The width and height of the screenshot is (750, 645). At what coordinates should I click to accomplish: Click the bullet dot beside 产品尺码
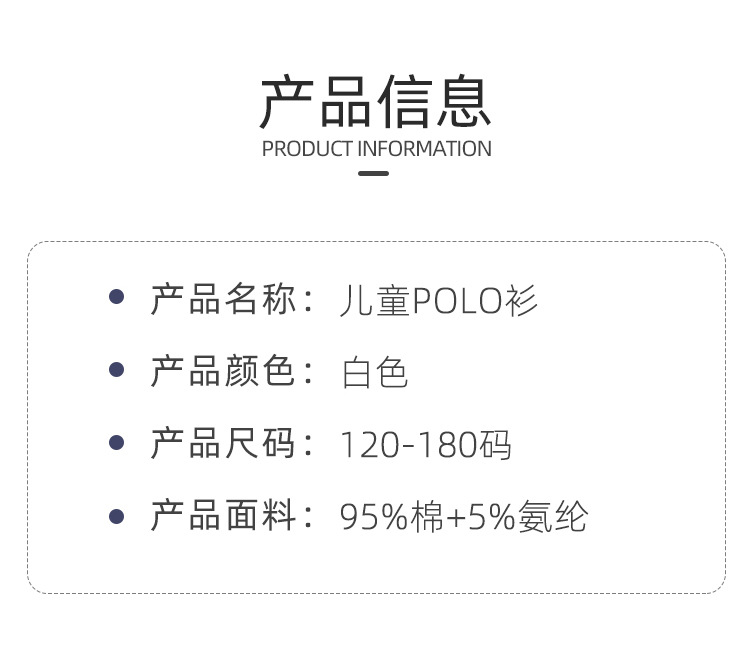coord(116,443)
